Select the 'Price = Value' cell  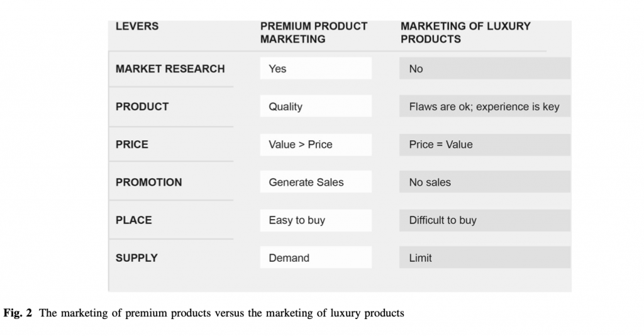(x=485, y=145)
